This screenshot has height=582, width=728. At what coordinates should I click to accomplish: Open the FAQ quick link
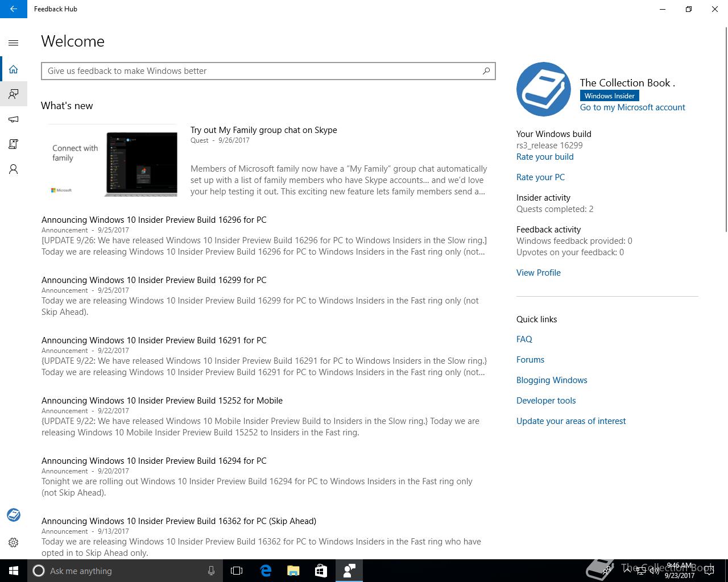[524, 339]
